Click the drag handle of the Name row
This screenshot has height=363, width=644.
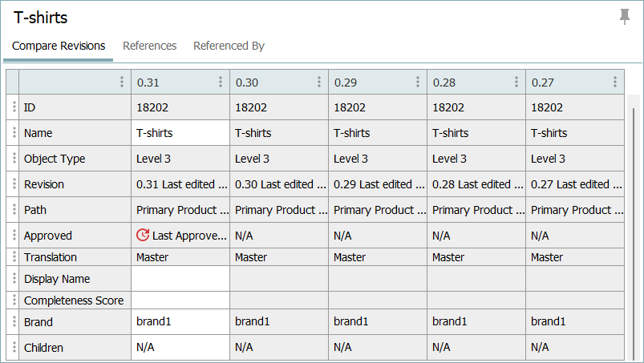[x=13, y=133]
